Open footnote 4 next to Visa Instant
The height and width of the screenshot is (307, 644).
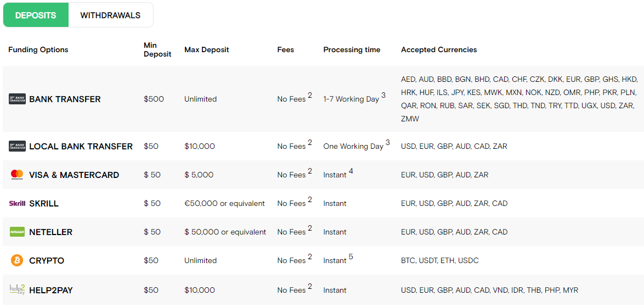tap(351, 171)
